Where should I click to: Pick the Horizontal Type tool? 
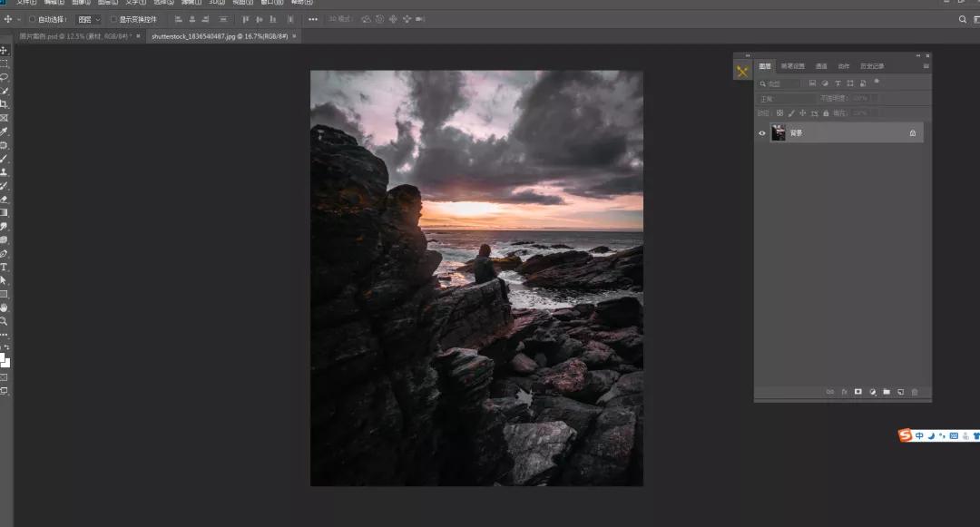pyautogui.click(x=4, y=268)
